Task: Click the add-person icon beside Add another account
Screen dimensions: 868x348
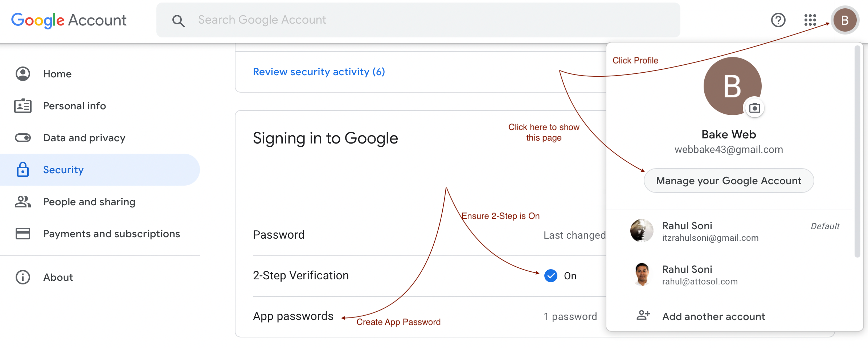Action: (643, 315)
